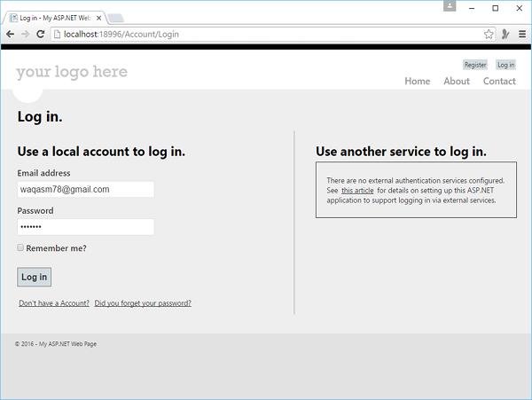532x400 pixels.
Task: Click the Chrome user profile icon
Action: point(450,6)
